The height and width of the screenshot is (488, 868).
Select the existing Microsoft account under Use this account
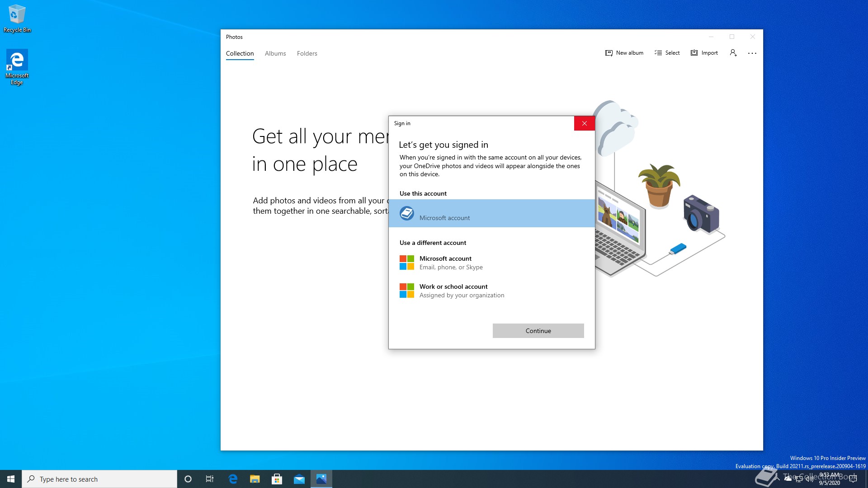[x=492, y=213]
